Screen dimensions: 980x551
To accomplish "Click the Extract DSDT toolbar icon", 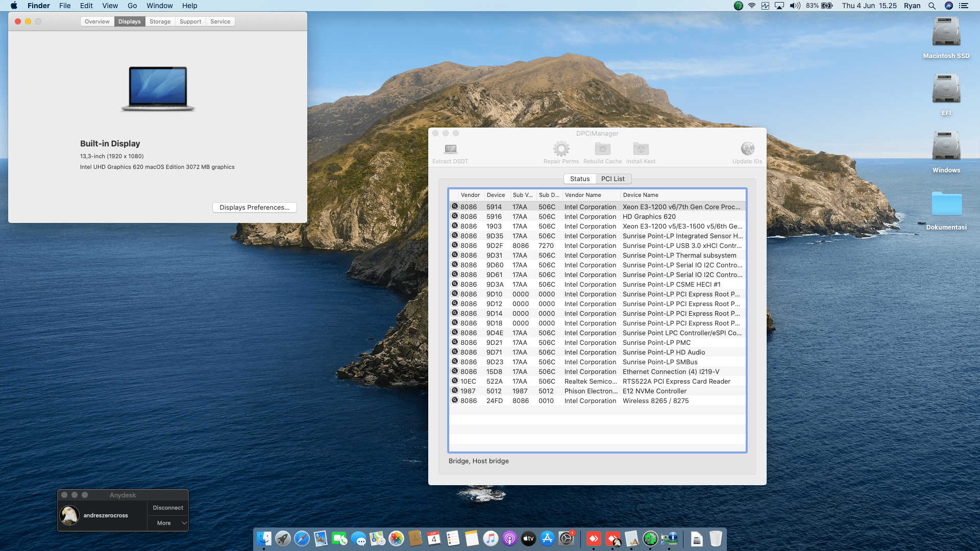I will pyautogui.click(x=450, y=149).
